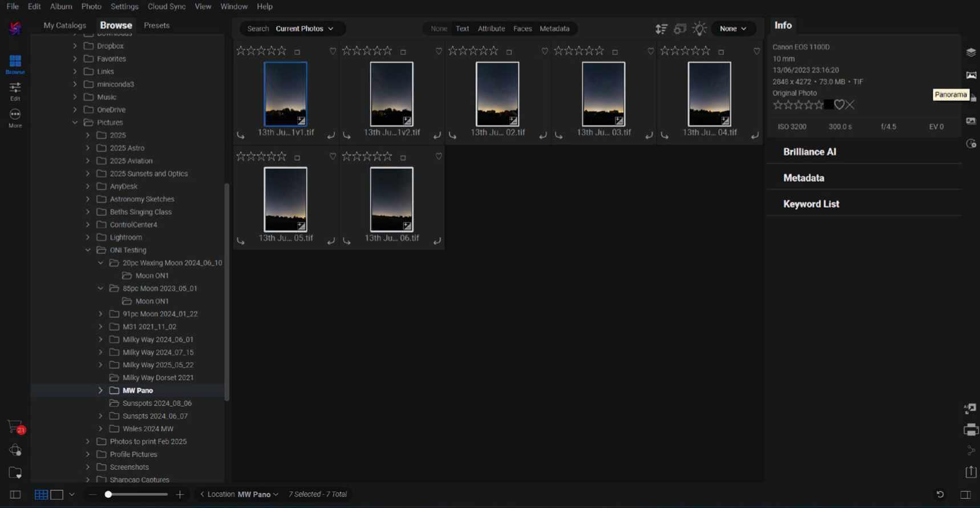Click the print icon in right sidebar

tap(971, 429)
